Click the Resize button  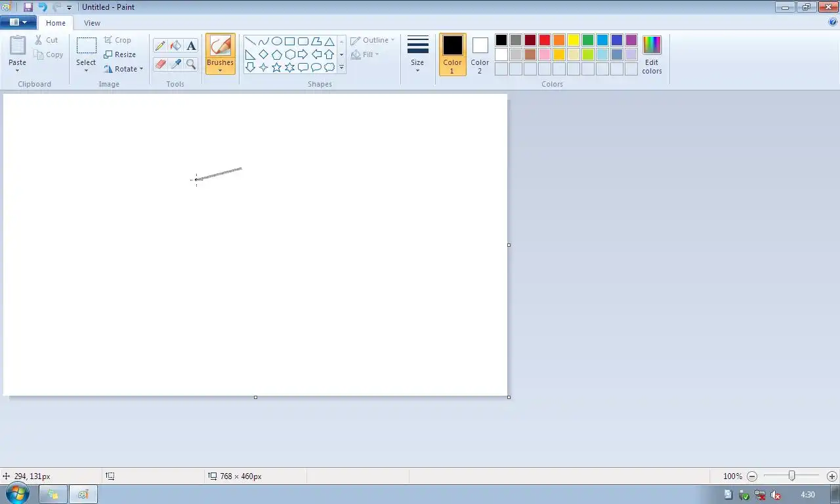coord(120,54)
